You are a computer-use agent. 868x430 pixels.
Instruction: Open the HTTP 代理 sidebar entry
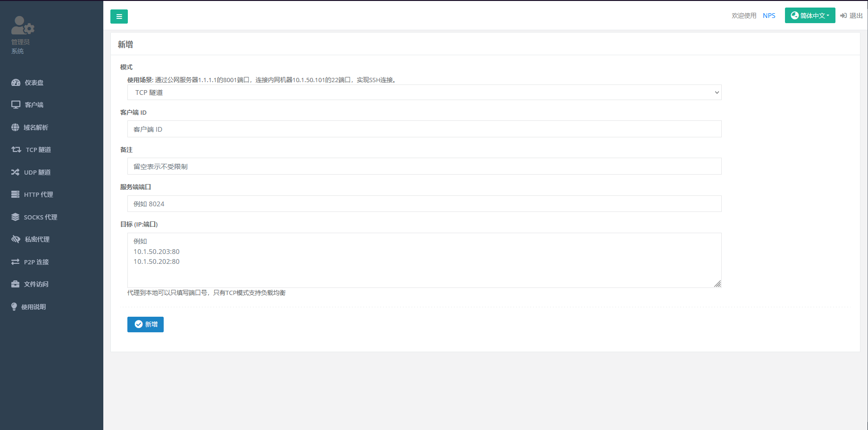click(x=51, y=194)
